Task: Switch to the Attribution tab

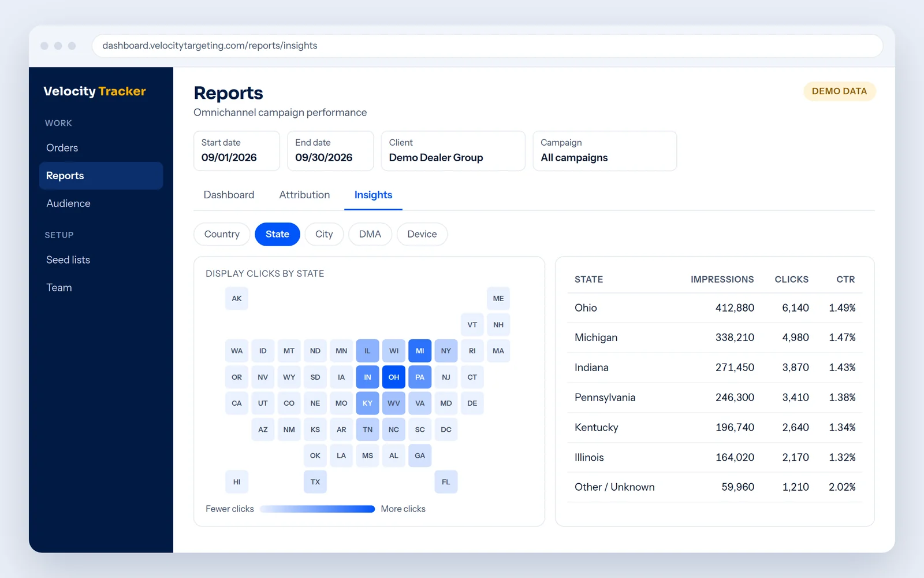Action: pyautogui.click(x=304, y=195)
